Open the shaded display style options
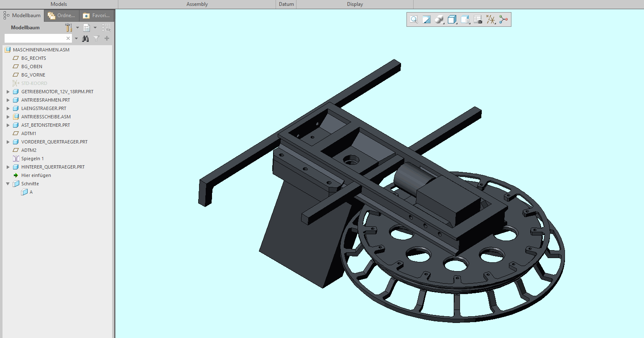 [439, 20]
